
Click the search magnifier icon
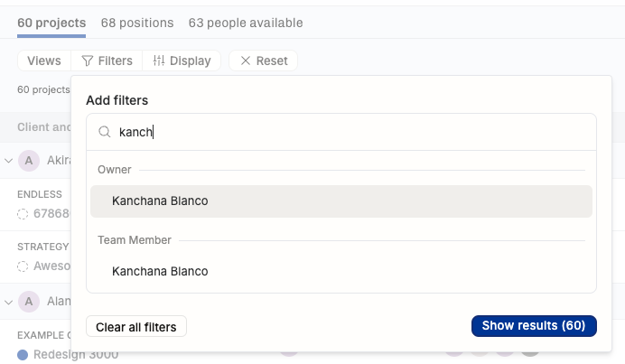[105, 132]
